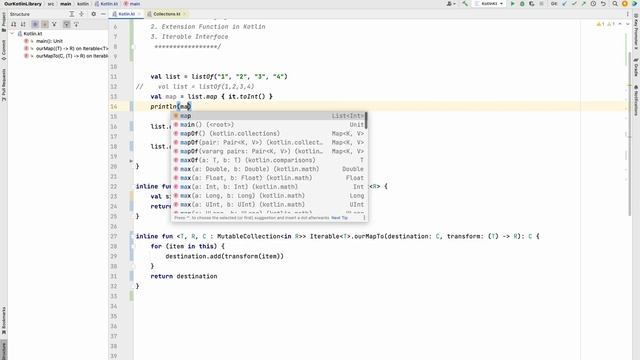Open the Gradle tool window on right
Screen dimensions: 640x360
[x=636, y=67]
